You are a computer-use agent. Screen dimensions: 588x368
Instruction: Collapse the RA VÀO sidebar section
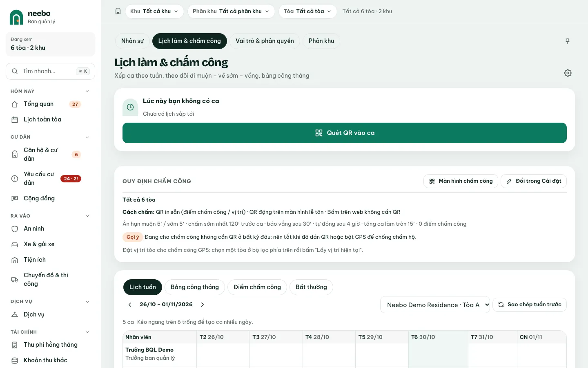(x=87, y=216)
